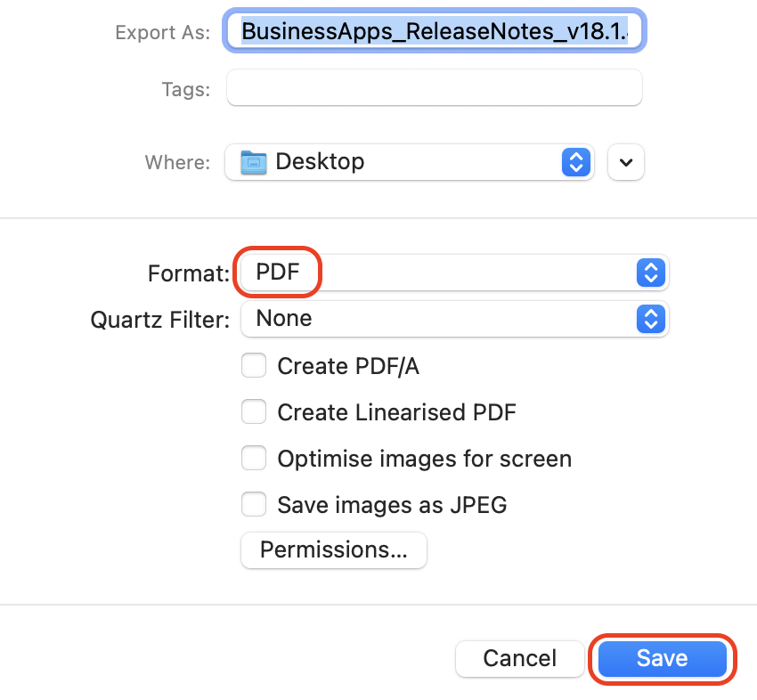
Task: Check Create Linearised PDF
Action: click(x=254, y=411)
